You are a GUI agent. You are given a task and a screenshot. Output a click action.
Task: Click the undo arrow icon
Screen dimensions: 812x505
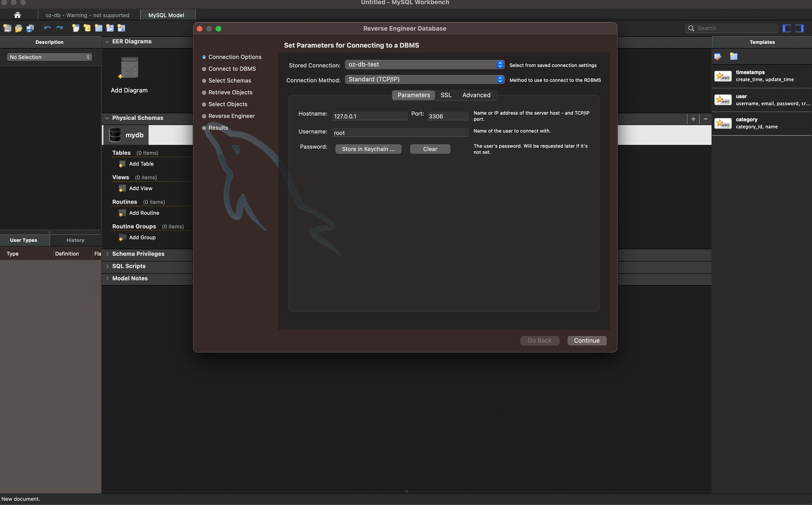coord(48,28)
